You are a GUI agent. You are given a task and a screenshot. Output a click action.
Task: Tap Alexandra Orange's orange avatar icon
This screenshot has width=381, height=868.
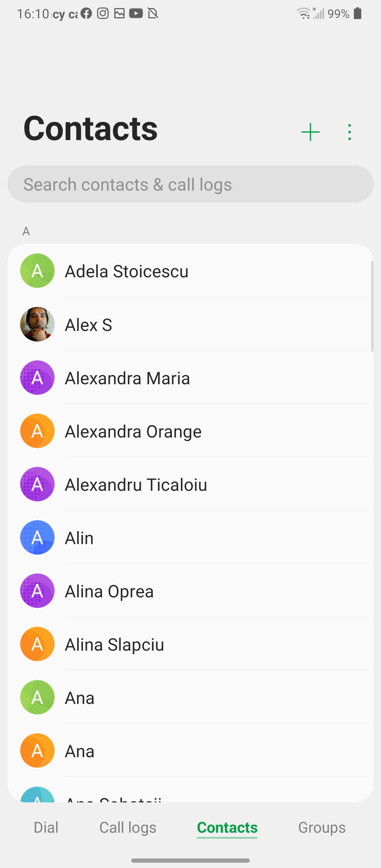click(x=37, y=431)
